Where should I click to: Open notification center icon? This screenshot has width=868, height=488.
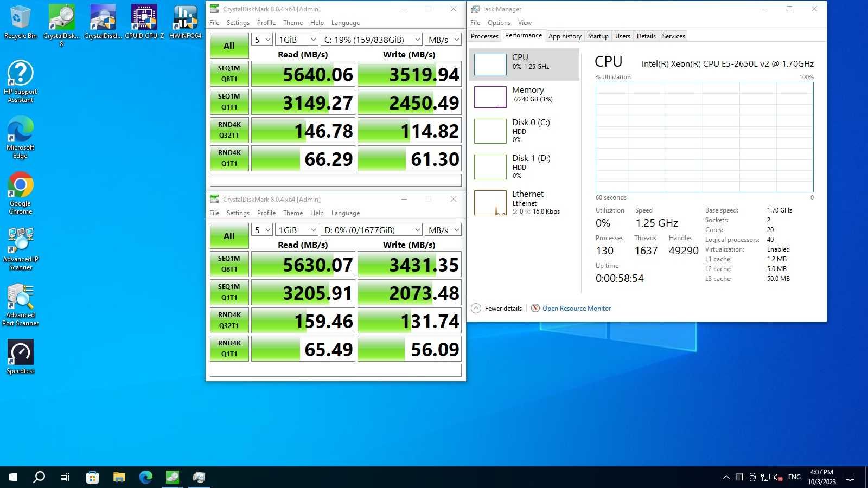[x=850, y=477]
